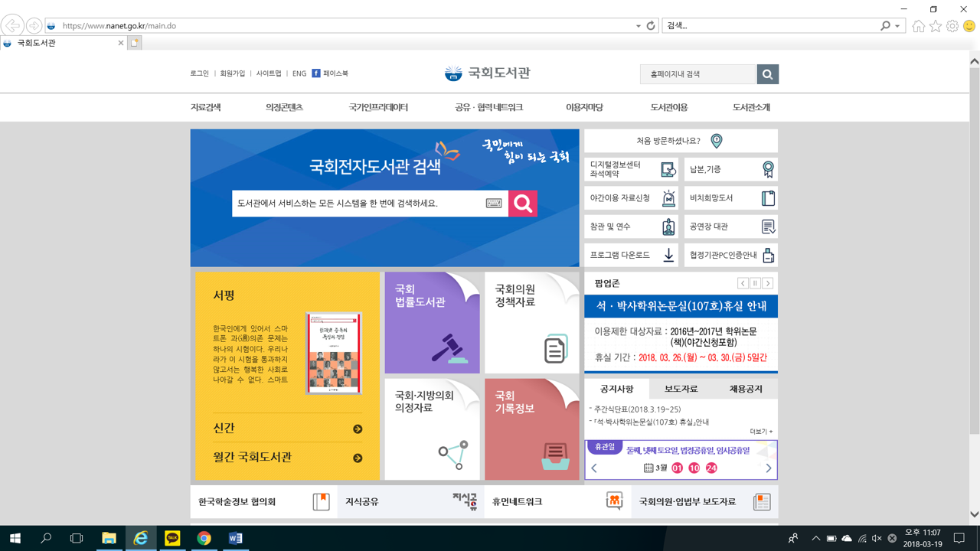
Task: Launch Chrome from the taskbar
Action: pos(204,538)
